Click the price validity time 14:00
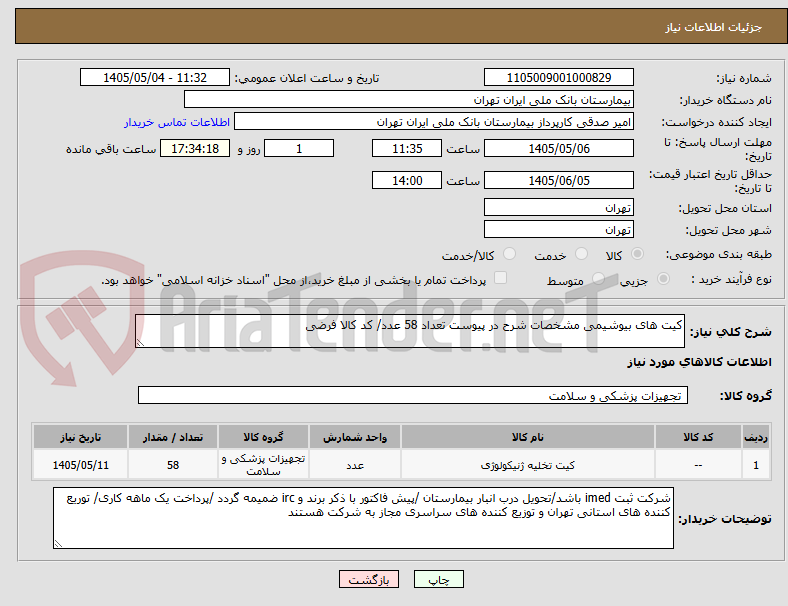Screen dimensions: 788x606 [407, 180]
